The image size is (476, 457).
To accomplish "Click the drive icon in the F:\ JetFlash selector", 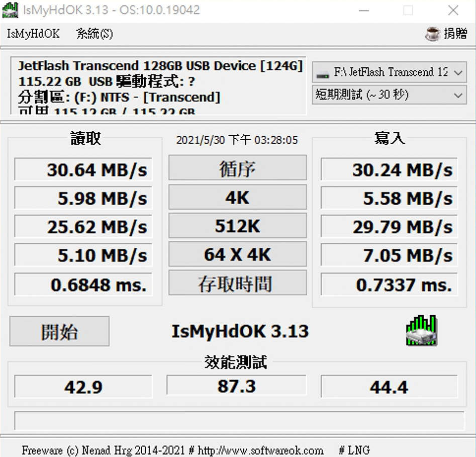I will (322, 74).
